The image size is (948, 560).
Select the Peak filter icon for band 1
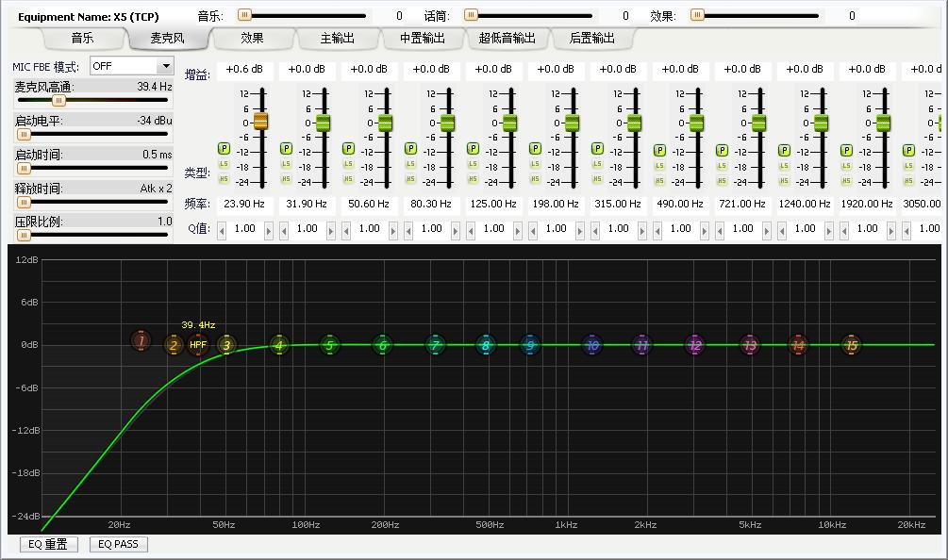point(224,148)
